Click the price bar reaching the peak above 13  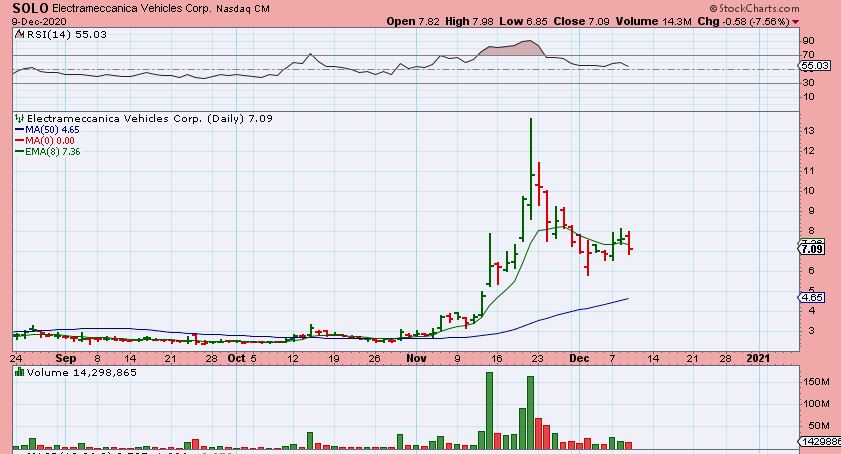coord(531,169)
